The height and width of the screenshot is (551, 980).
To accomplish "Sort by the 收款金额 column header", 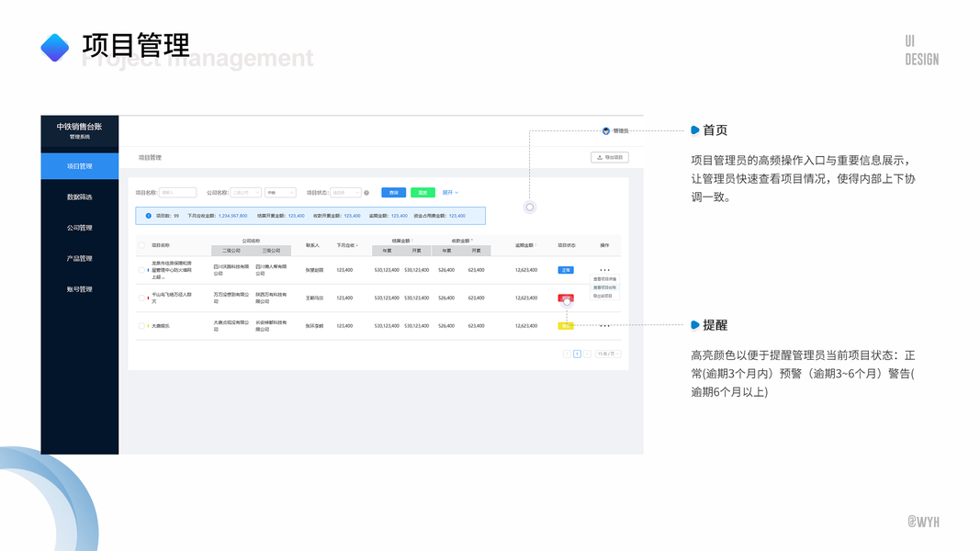I will click(x=462, y=241).
